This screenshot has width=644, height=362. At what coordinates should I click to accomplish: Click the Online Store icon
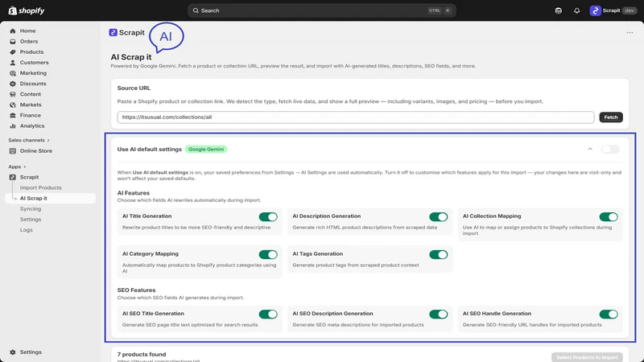[13, 151]
